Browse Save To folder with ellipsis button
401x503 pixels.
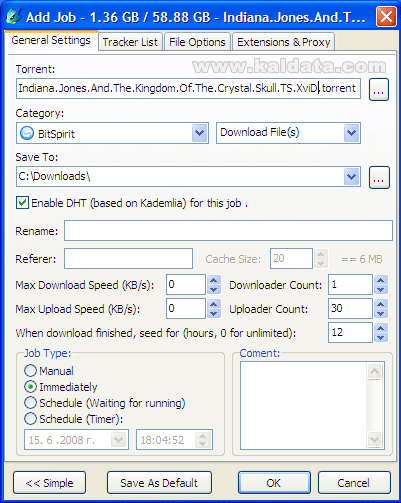coord(379,177)
